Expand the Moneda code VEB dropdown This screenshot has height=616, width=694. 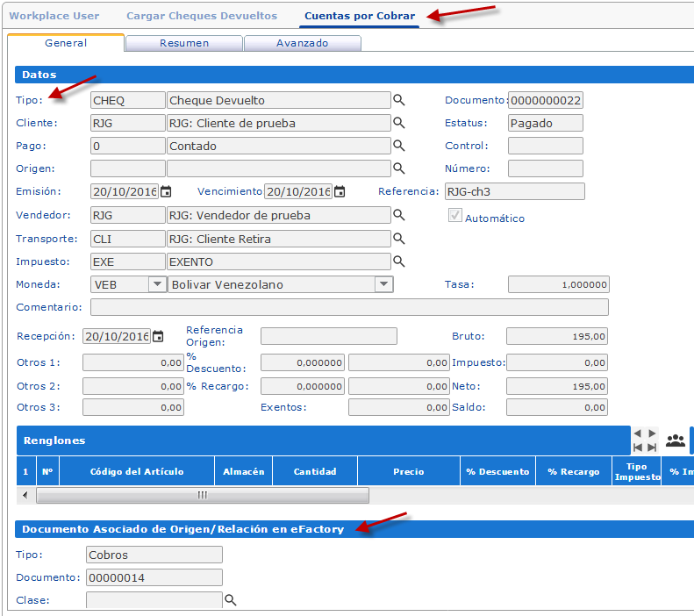pos(156,283)
